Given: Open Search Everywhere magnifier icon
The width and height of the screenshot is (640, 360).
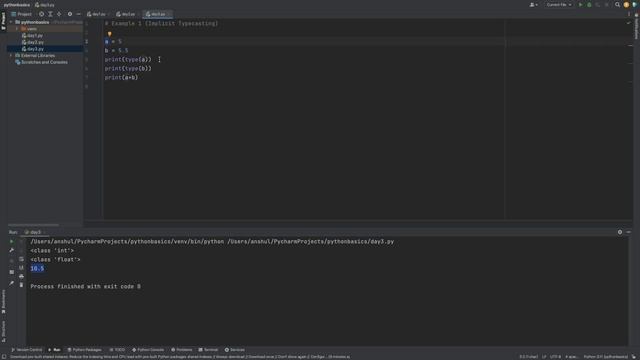Looking at the screenshot, I should [x=618, y=5].
